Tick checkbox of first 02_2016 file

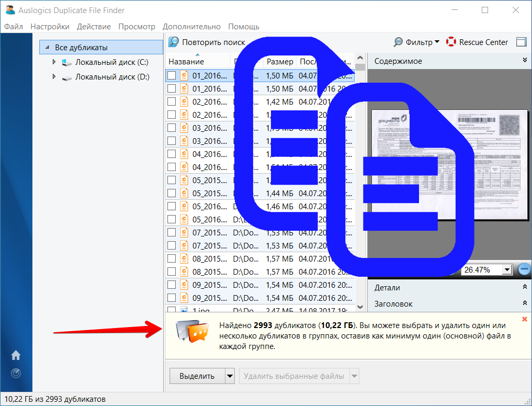172,101
